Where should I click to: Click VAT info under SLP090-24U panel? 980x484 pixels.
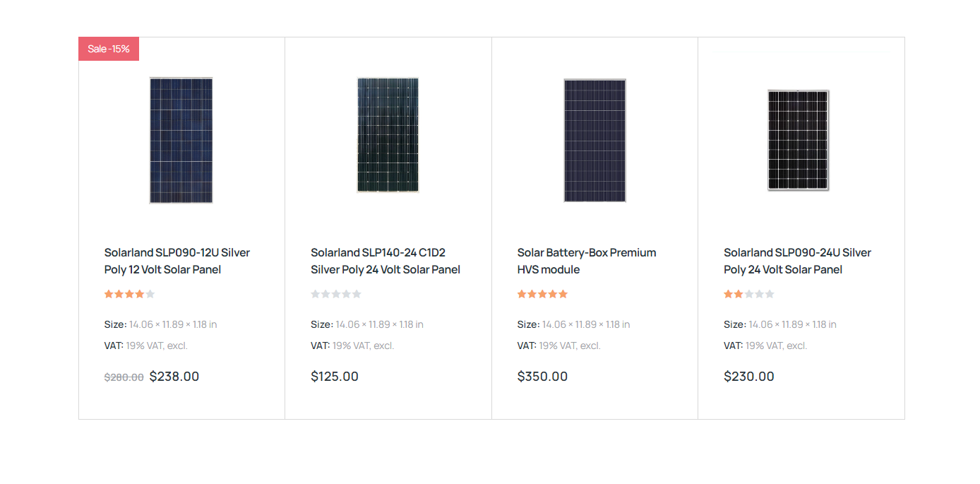tap(765, 346)
